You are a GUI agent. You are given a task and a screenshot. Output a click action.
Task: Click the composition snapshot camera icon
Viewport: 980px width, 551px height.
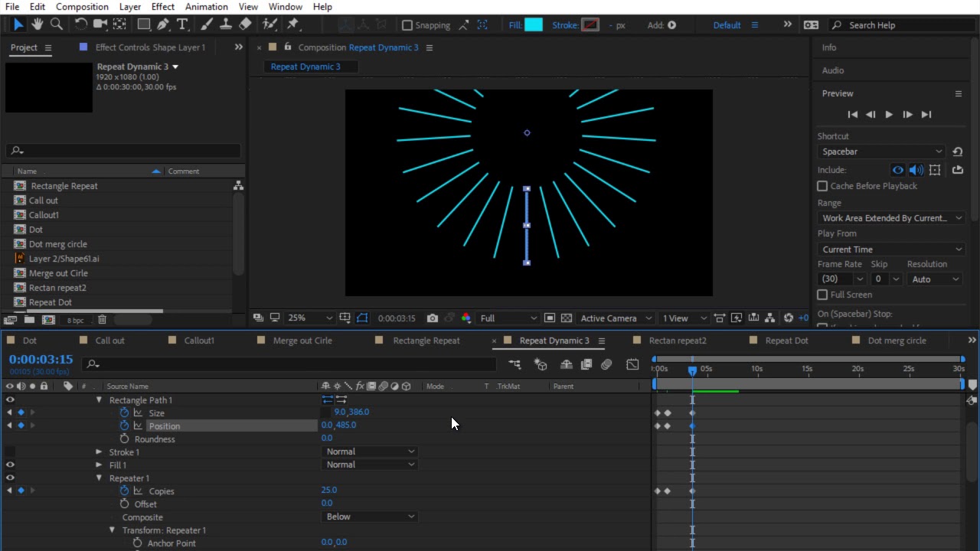pyautogui.click(x=433, y=318)
